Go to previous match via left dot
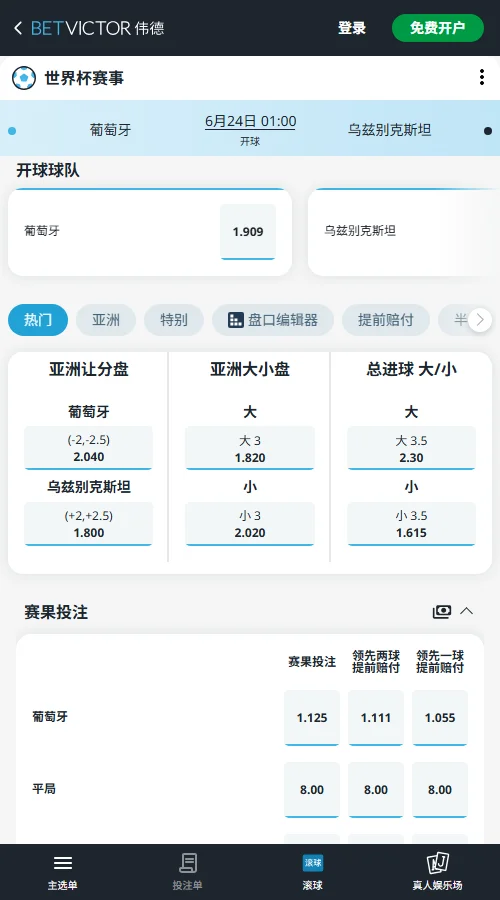This screenshot has height=900, width=500. point(12,131)
